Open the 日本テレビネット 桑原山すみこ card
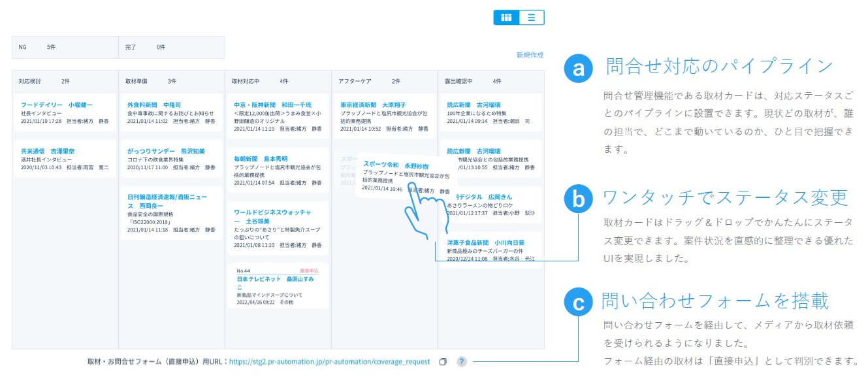This screenshot has width=868, height=379. pyautogui.click(x=278, y=286)
